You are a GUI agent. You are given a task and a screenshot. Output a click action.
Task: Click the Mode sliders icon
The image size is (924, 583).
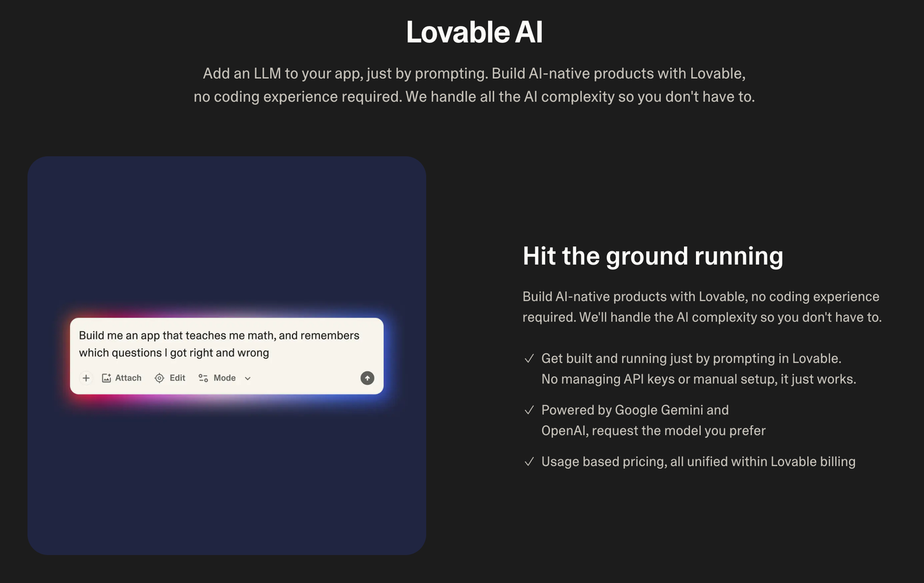coord(203,378)
